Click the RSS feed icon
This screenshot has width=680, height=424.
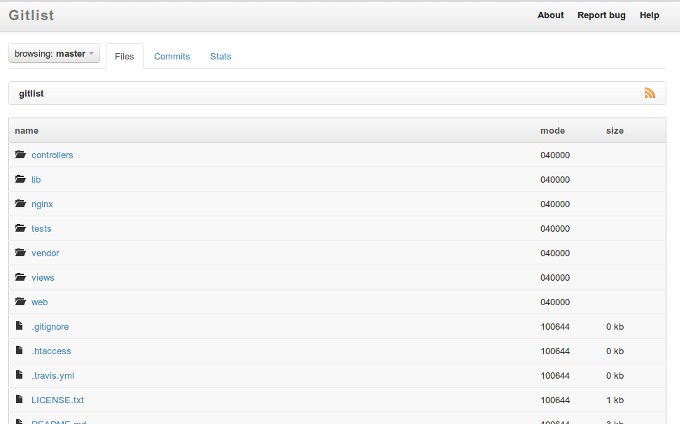649,93
